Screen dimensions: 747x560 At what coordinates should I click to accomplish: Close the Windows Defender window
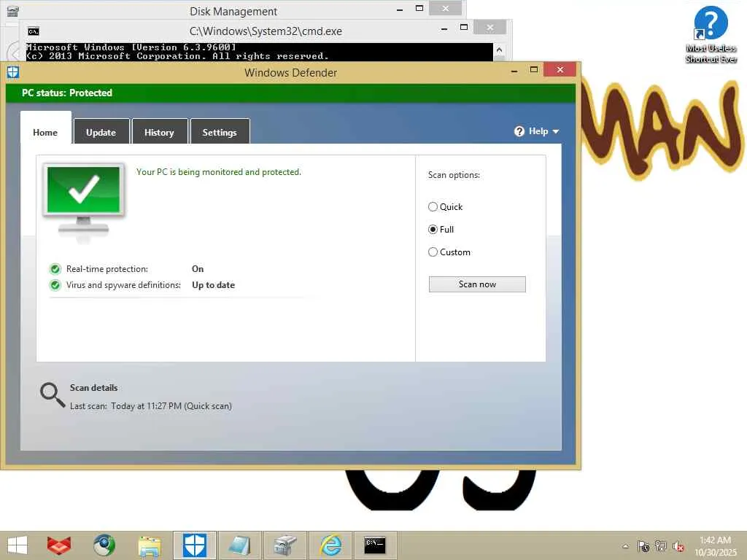coord(560,70)
